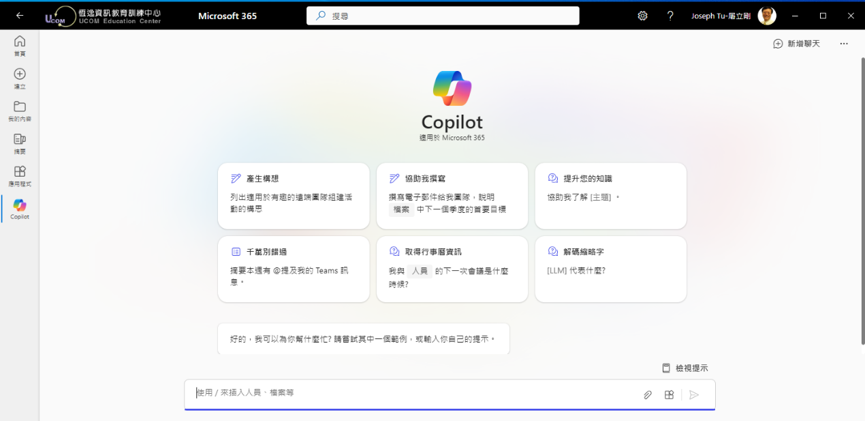
Task: Click the chat icon on 取得行事曆資訊 card
Action: pyautogui.click(x=394, y=252)
